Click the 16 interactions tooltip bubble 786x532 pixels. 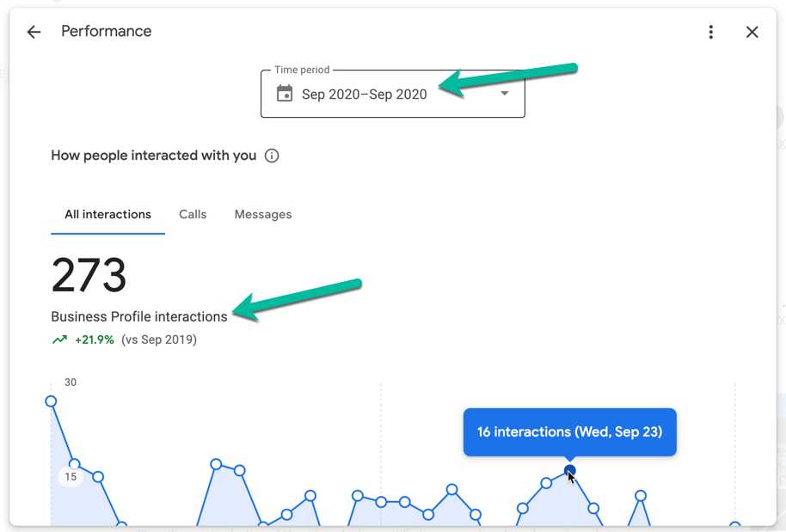pyautogui.click(x=569, y=431)
